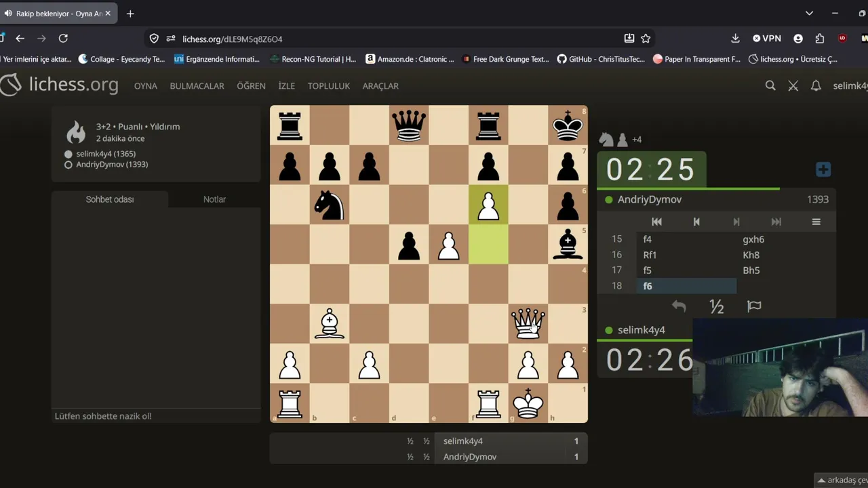Open the notifications bell icon
This screenshot has width=868, height=488.
click(x=816, y=86)
